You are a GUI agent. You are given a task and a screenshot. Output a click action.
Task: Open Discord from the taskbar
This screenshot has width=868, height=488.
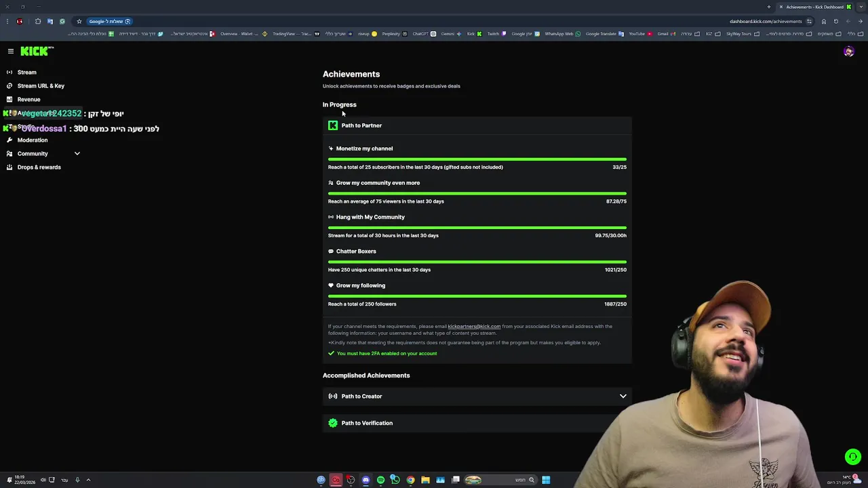[366, 480]
